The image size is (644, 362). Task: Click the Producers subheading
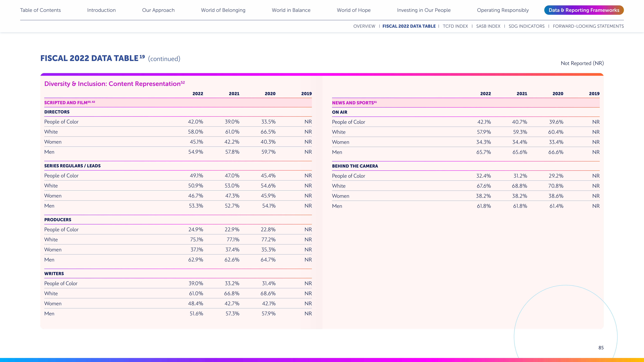tap(58, 220)
